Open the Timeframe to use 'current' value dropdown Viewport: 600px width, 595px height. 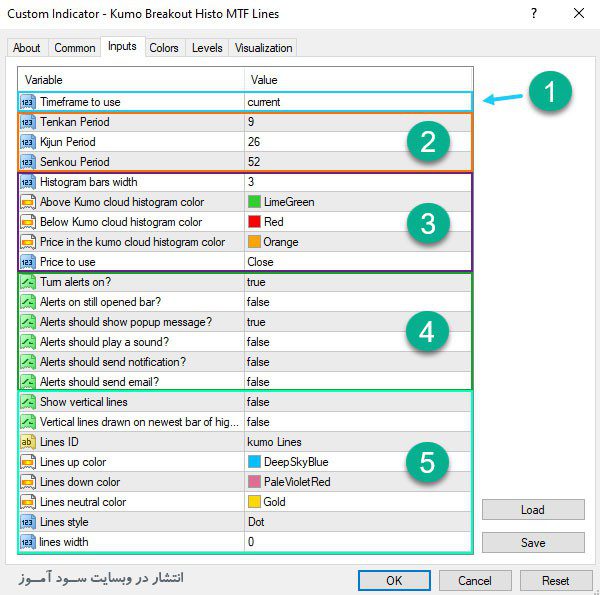[357, 102]
